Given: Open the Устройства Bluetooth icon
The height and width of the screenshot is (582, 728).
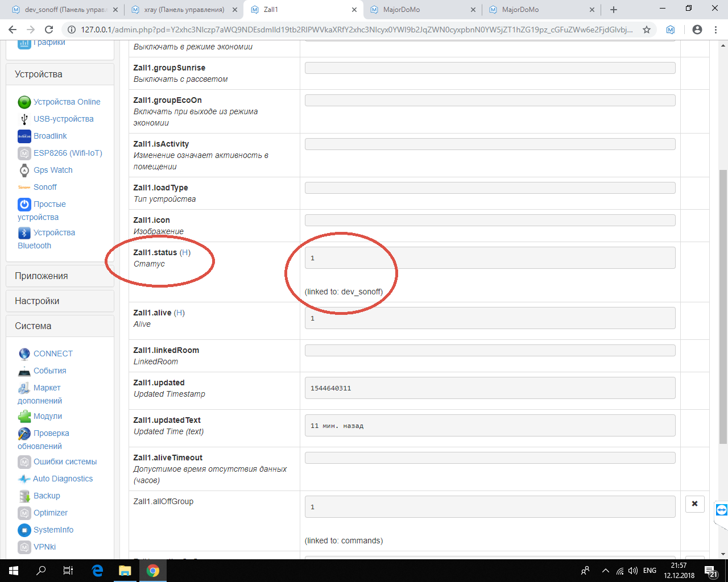Looking at the screenshot, I should pyautogui.click(x=24, y=233).
